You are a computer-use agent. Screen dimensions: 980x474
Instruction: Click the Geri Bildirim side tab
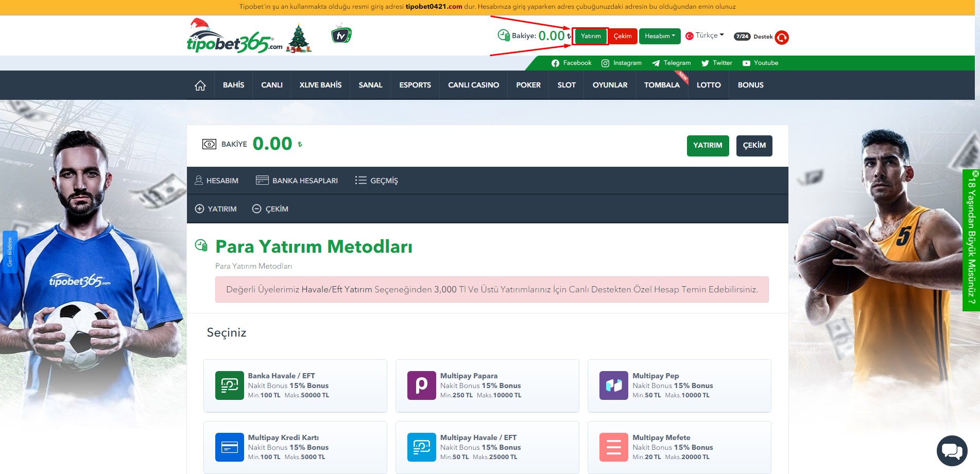pyautogui.click(x=10, y=252)
